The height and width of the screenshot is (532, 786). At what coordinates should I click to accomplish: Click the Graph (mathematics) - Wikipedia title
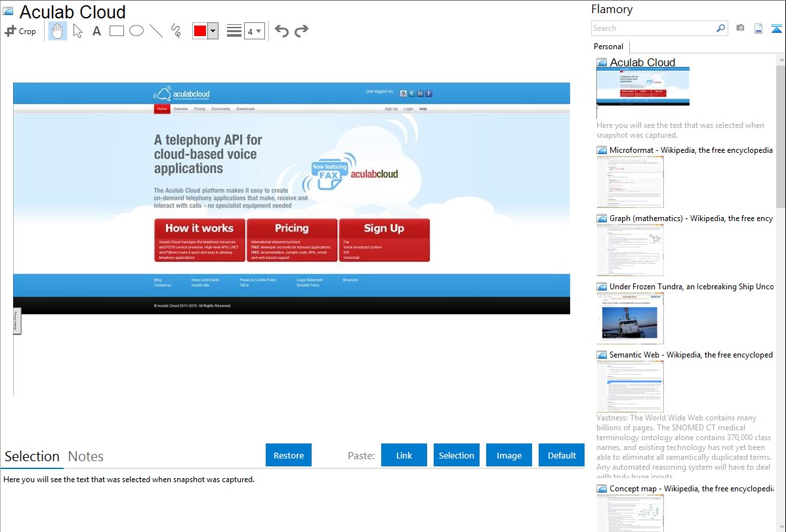691,218
